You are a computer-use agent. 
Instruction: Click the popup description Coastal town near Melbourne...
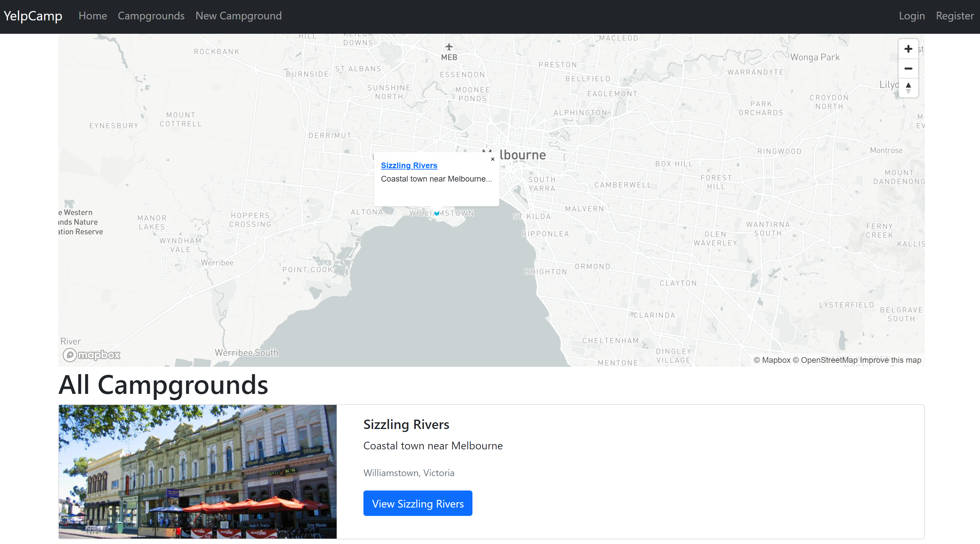[x=436, y=179]
